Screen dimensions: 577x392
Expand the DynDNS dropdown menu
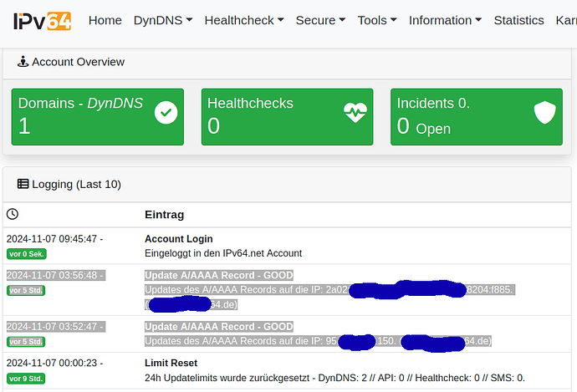tap(163, 20)
